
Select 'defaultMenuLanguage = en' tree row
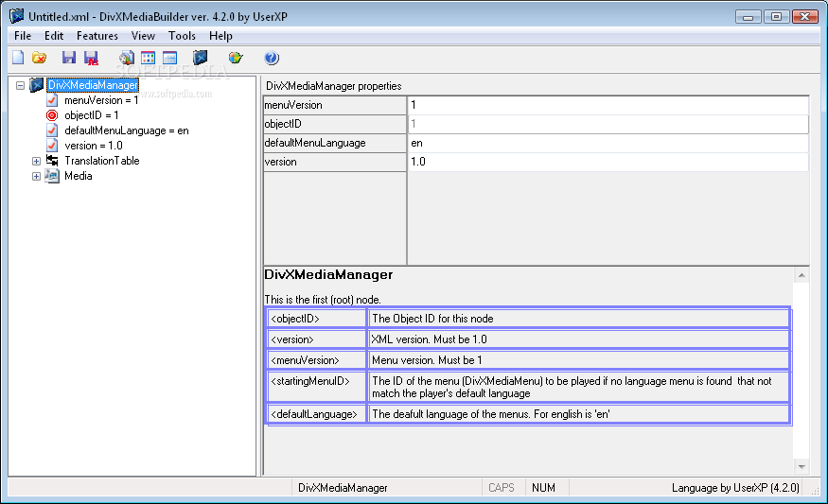point(127,130)
